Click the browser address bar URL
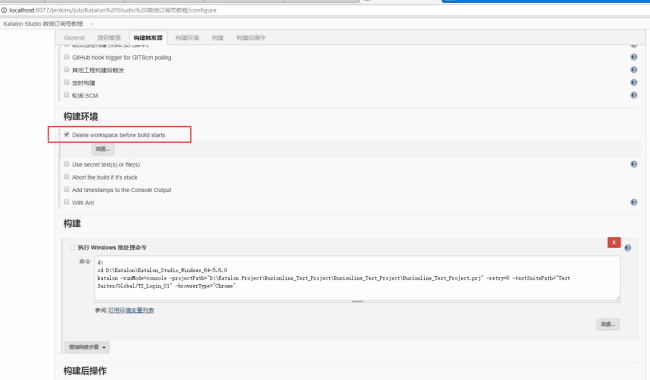This screenshot has height=380, width=650. 113,10
